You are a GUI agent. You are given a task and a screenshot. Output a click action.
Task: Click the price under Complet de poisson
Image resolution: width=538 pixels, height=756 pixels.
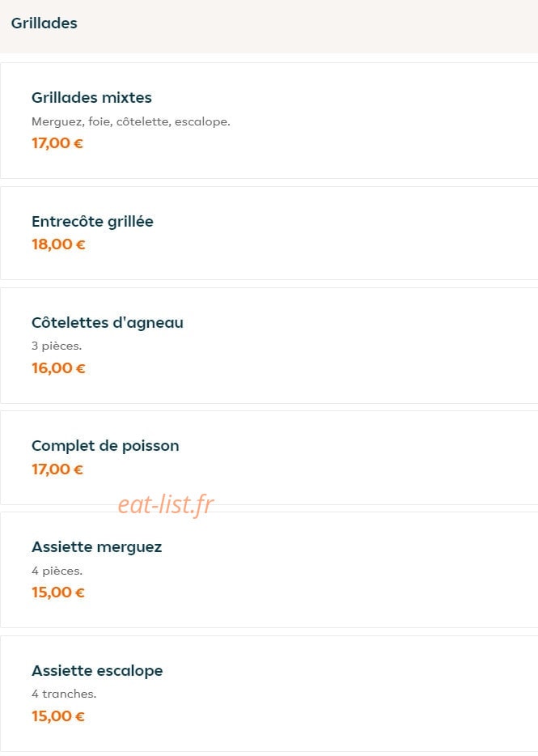(x=57, y=469)
